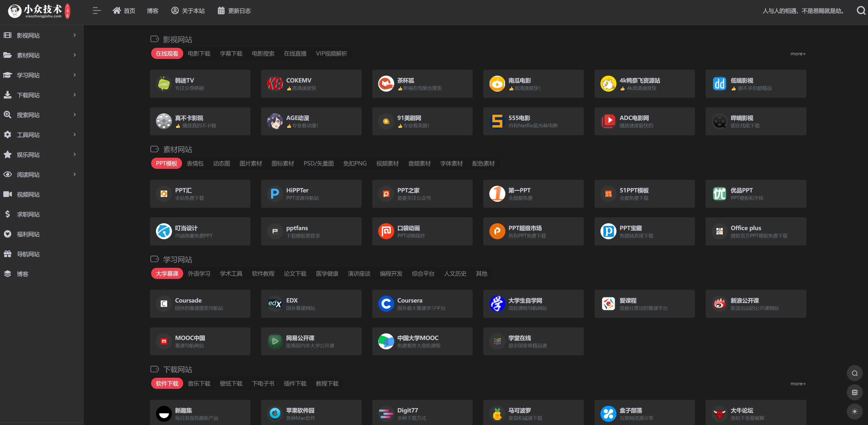
Task: Expand the 学习网站 sidebar chevron
Action: (x=75, y=75)
